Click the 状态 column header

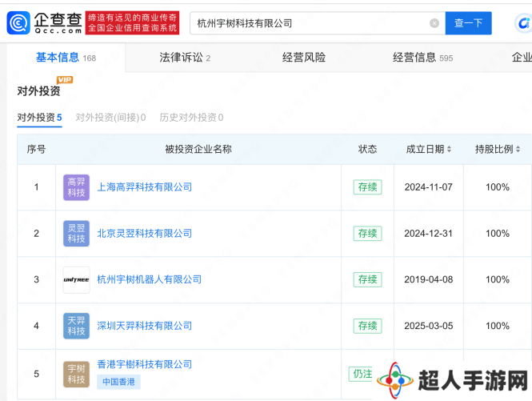pyautogui.click(x=367, y=149)
